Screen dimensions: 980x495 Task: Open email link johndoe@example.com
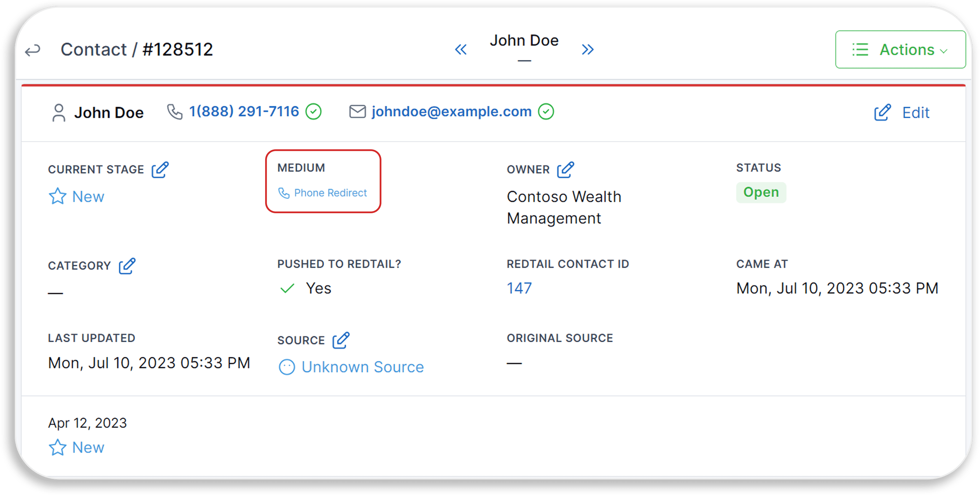pyautogui.click(x=451, y=112)
